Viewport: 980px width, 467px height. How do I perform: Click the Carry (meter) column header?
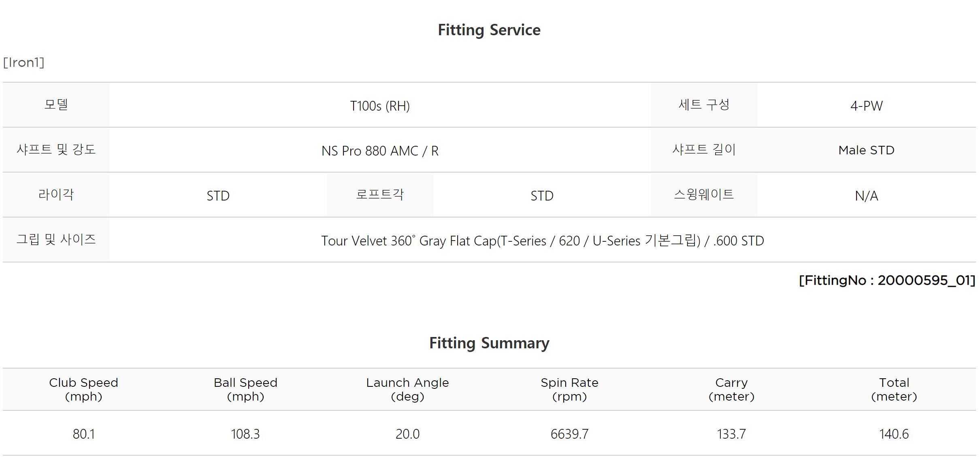point(731,389)
